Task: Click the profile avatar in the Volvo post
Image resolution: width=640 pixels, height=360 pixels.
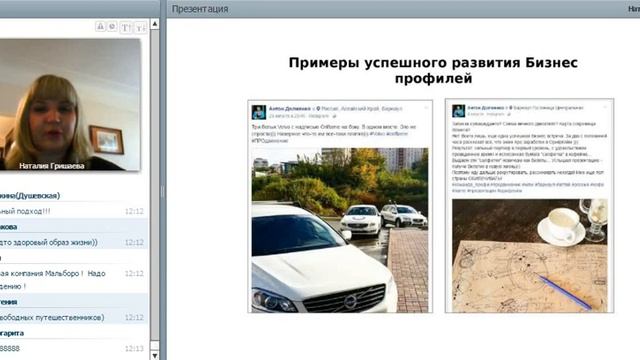Action: (x=259, y=112)
